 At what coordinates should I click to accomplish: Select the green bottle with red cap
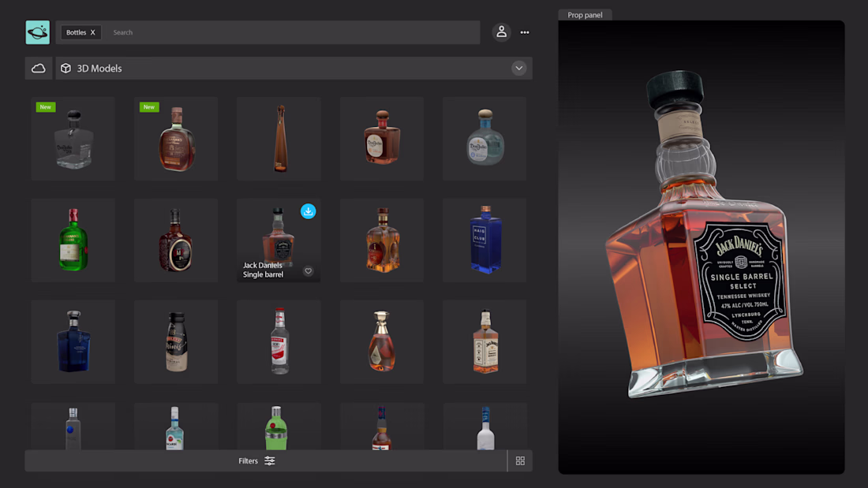[73, 240]
